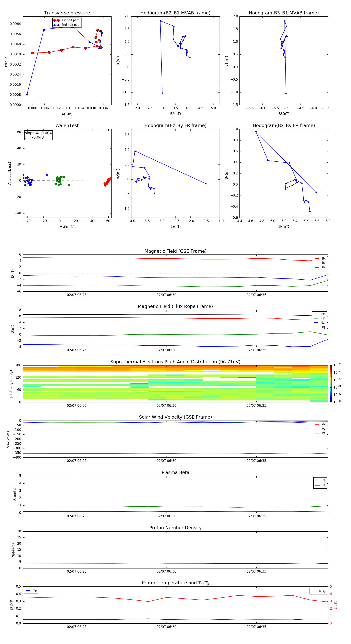Click the 'Proton Number Density' title

175,528
